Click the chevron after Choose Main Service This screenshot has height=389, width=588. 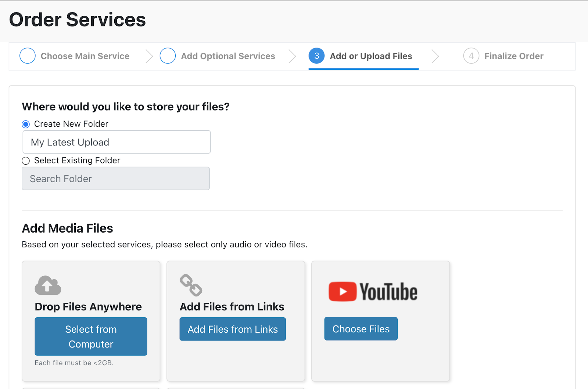[x=149, y=56]
